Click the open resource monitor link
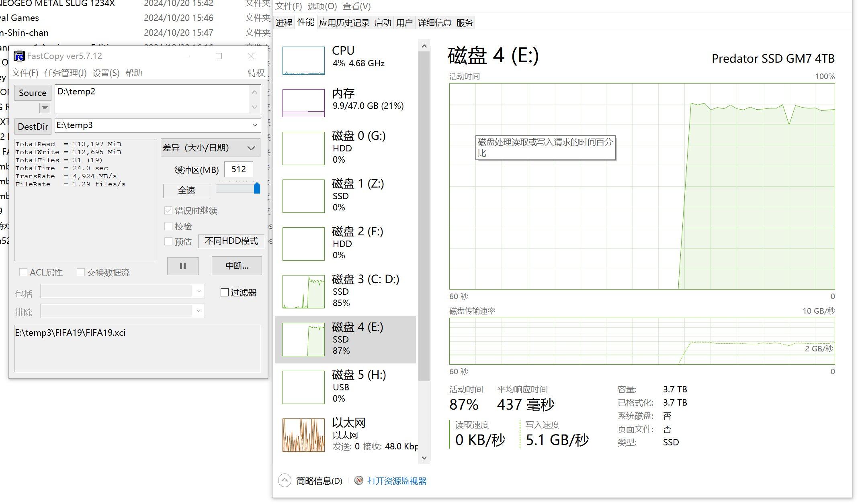Viewport: 858px width, 504px height. (x=397, y=481)
